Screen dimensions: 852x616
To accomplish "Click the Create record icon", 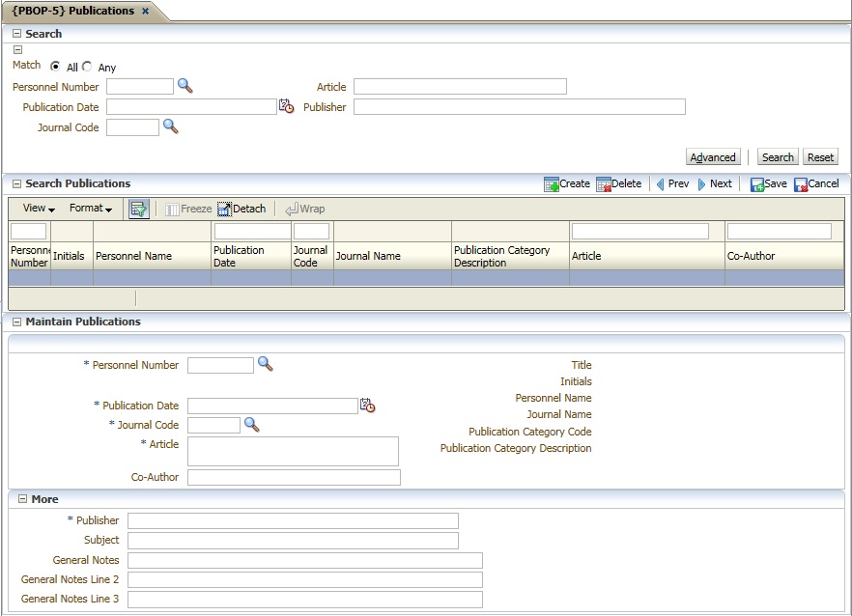I will tap(552, 184).
